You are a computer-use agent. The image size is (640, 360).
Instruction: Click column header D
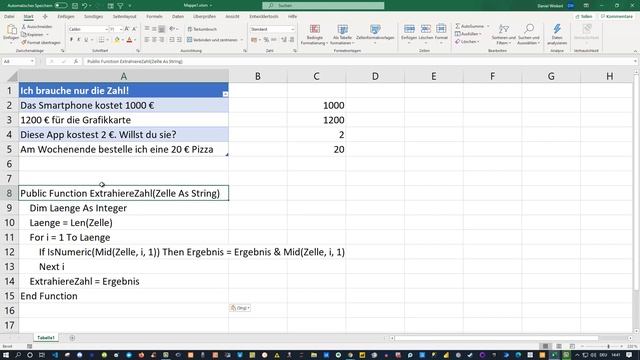(x=375, y=76)
